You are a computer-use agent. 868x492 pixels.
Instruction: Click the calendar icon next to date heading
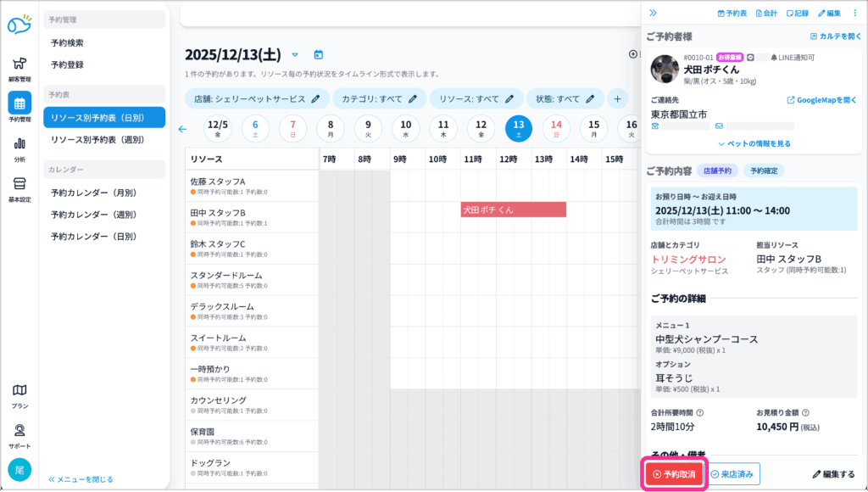(319, 54)
